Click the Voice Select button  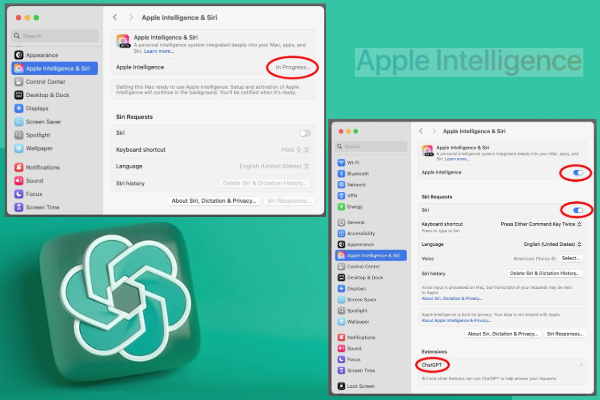point(571,258)
